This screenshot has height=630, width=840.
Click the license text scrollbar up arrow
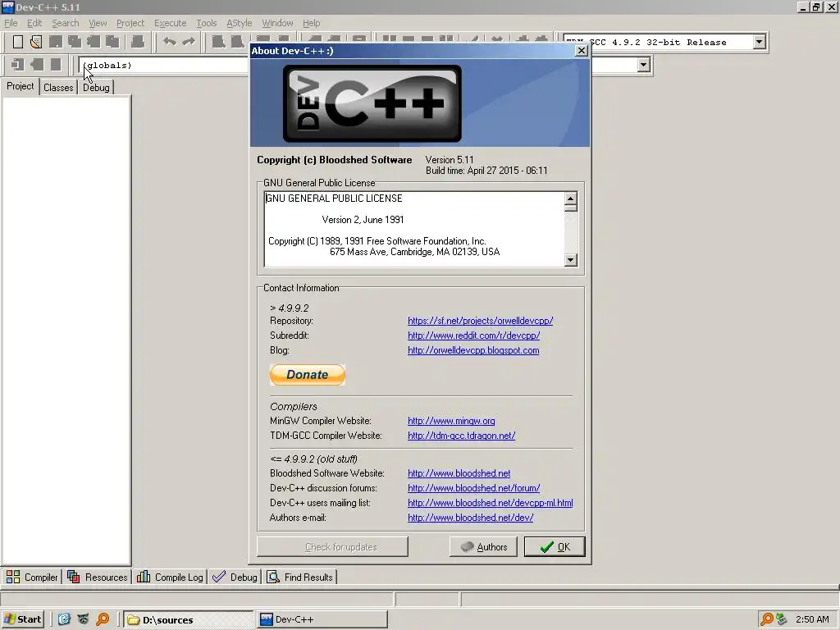tap(571, 199)
